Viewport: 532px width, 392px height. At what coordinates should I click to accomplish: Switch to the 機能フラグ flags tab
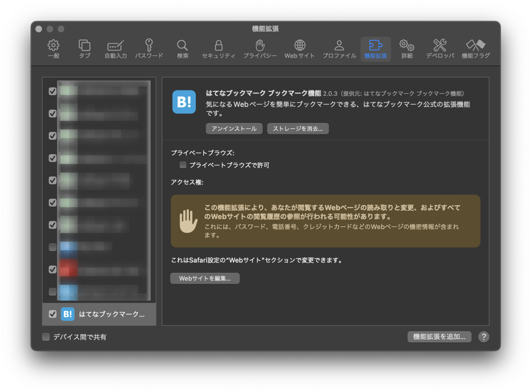coord(475,49)
